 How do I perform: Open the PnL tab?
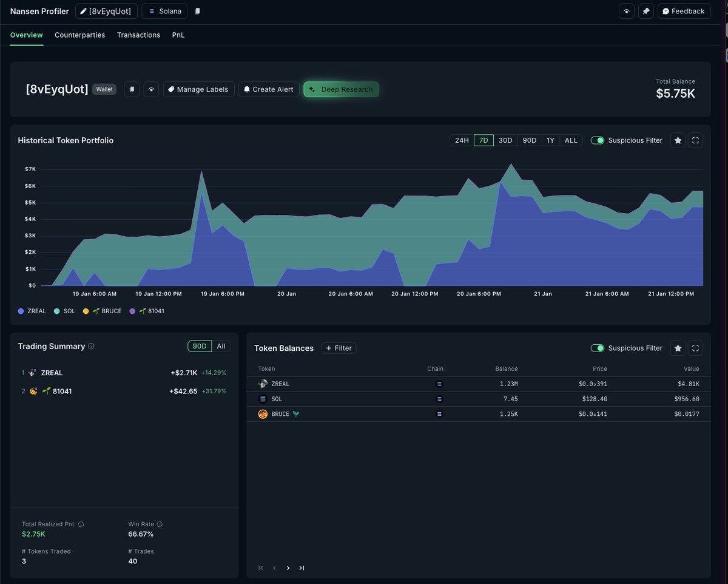(178, 35)
